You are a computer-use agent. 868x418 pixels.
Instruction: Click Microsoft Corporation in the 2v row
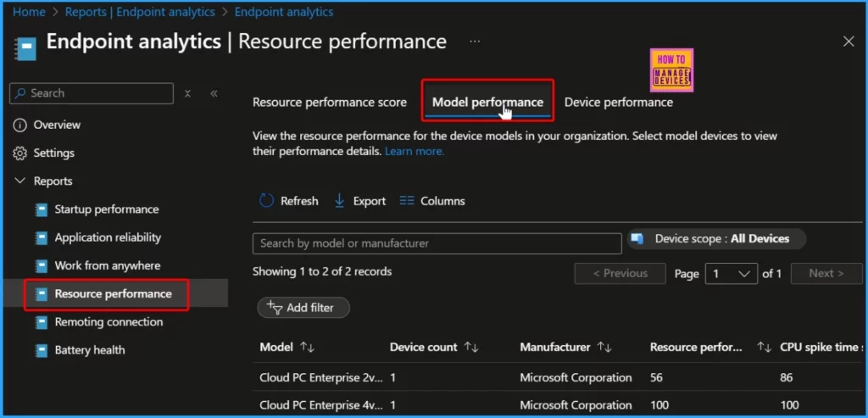[576, 378]
